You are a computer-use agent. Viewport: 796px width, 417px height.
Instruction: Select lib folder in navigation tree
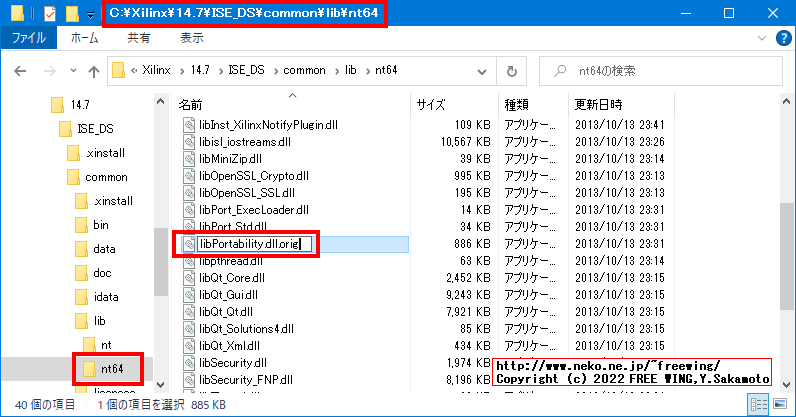click(x=100, y=320)
